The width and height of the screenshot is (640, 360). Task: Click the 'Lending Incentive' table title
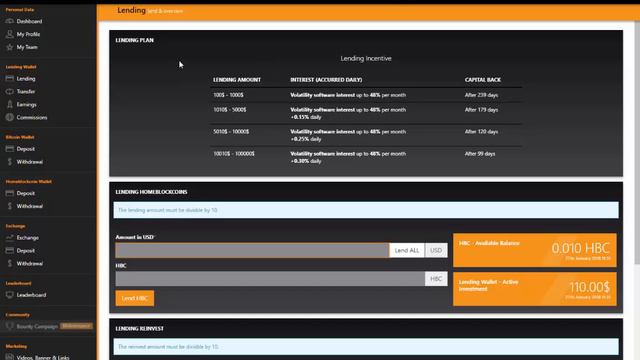pos(366,58)
